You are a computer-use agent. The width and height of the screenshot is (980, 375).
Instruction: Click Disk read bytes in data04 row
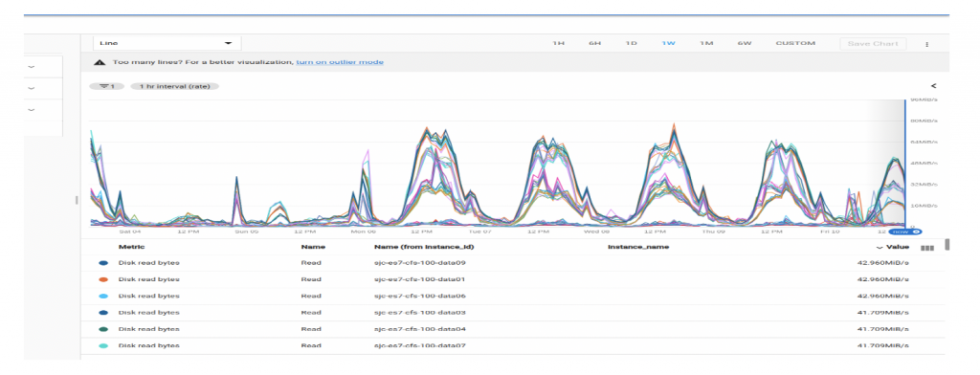click(148, 329)
